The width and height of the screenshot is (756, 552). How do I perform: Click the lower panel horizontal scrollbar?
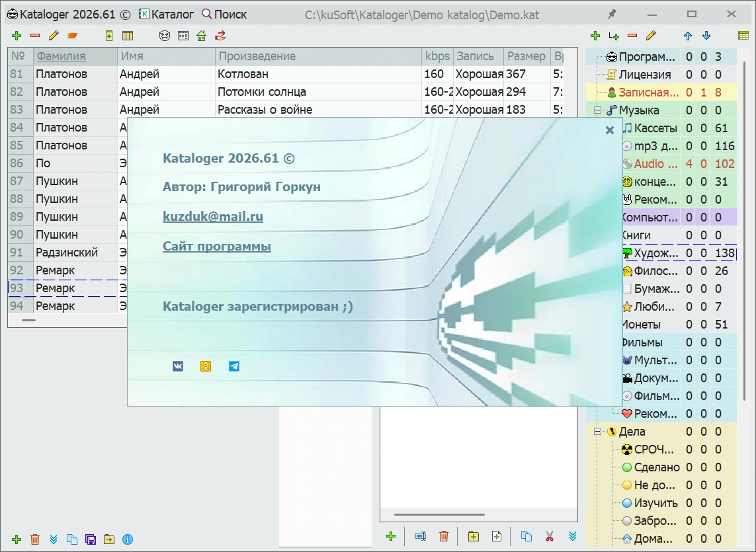pyautogui.click(x=439, y=514)
